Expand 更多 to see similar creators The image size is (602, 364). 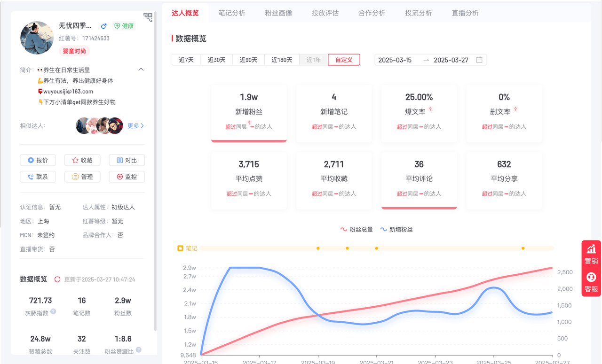point(133,125)
